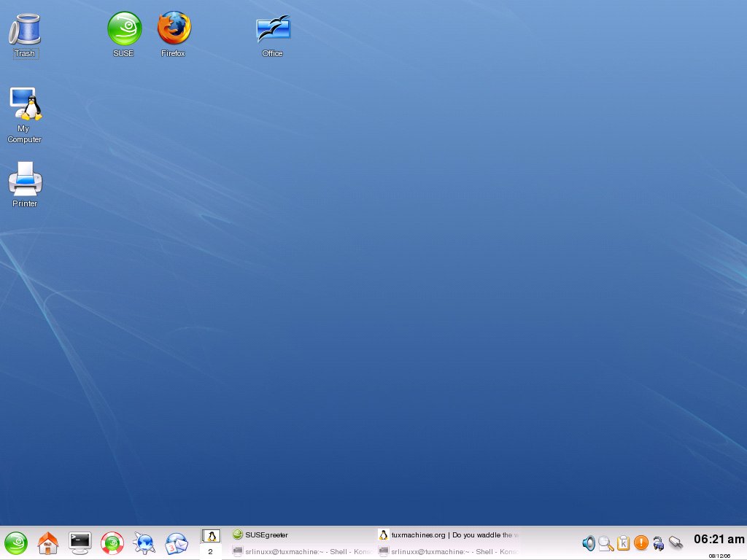Open the Home folder from the panel
Screen dimensions: 747x560
coord(47,543)
